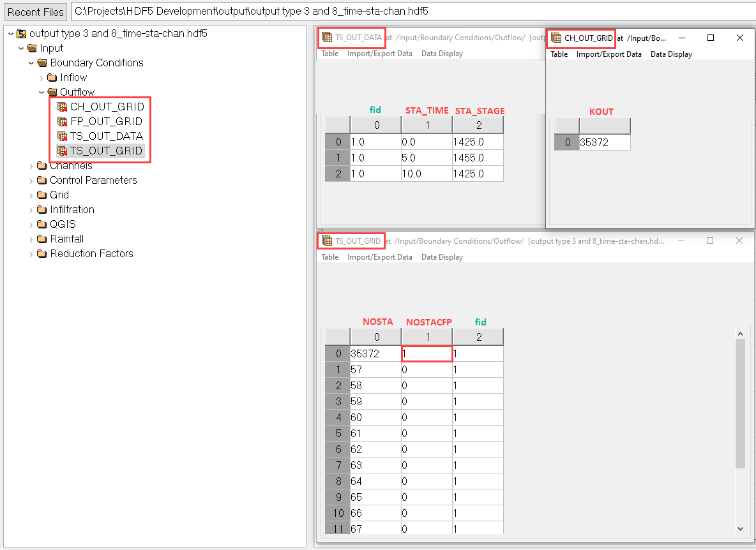The width and height of the screenshot is (756, 550).
Task: Click the Recent Files button
Action: click(35, 11)
